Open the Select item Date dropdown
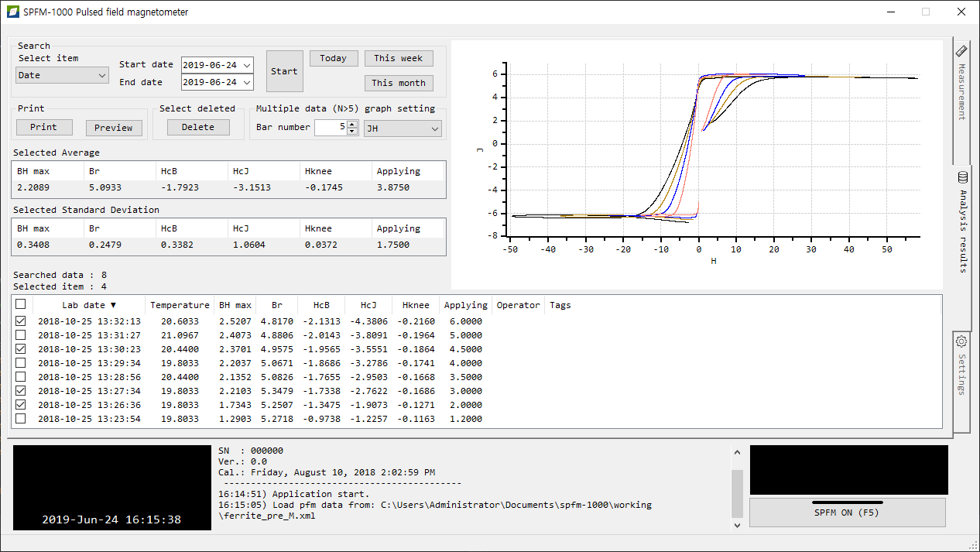The image size is (980, 552). (x=61, y=74)
